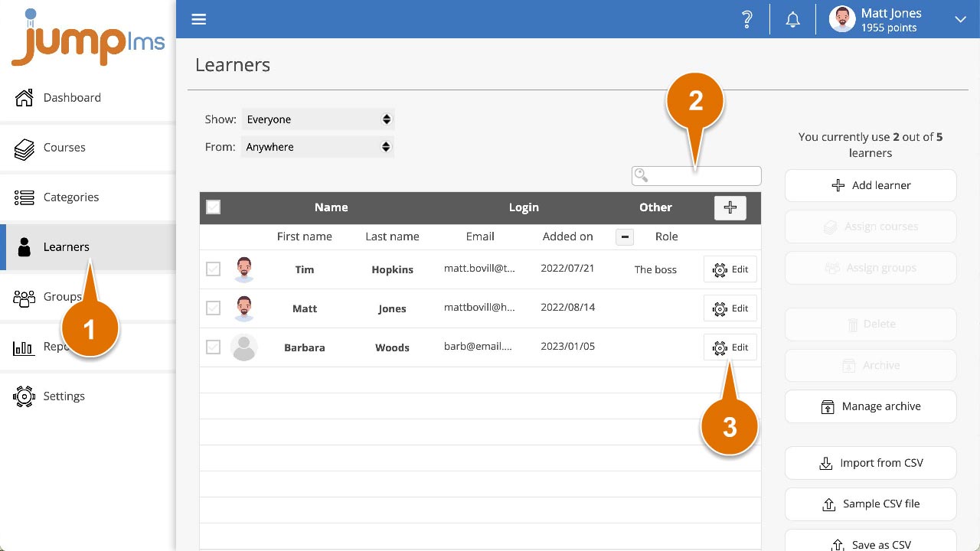Viewport: 980px width, 551px height.
Task: Click Import from CSV button
Action: click(x=871, y=463)
